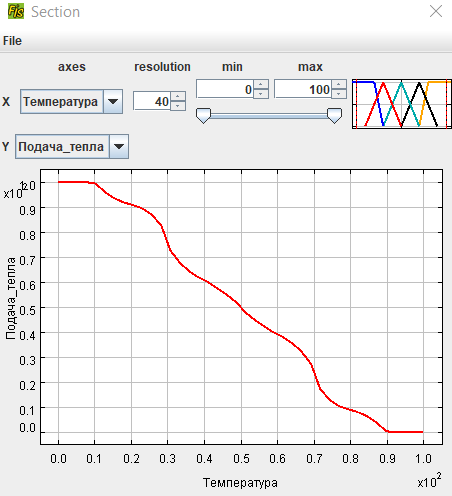Image resolution: width=452 pixels, height=496 pixels.
Task: Increase the max value with up arrow
Action: point(339,84)
